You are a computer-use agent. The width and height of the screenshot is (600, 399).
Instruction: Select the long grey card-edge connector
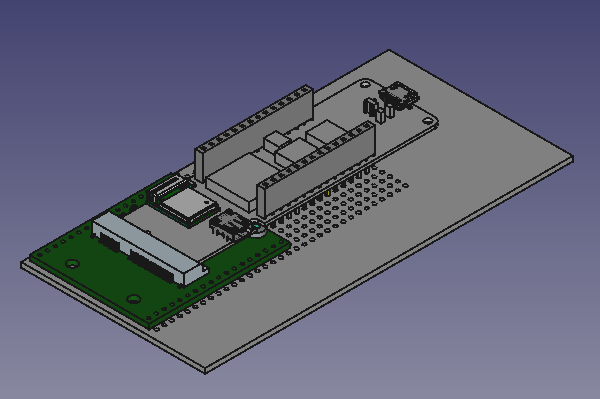[x=150, y=249]
